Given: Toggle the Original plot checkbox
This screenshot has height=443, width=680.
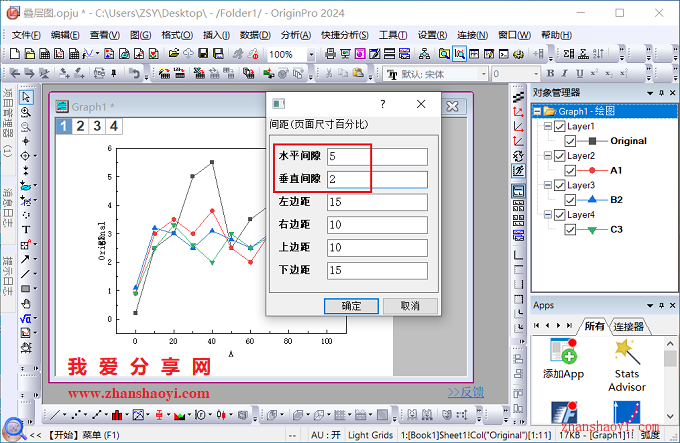Looking at the screenshot, I should coord(570,141).
